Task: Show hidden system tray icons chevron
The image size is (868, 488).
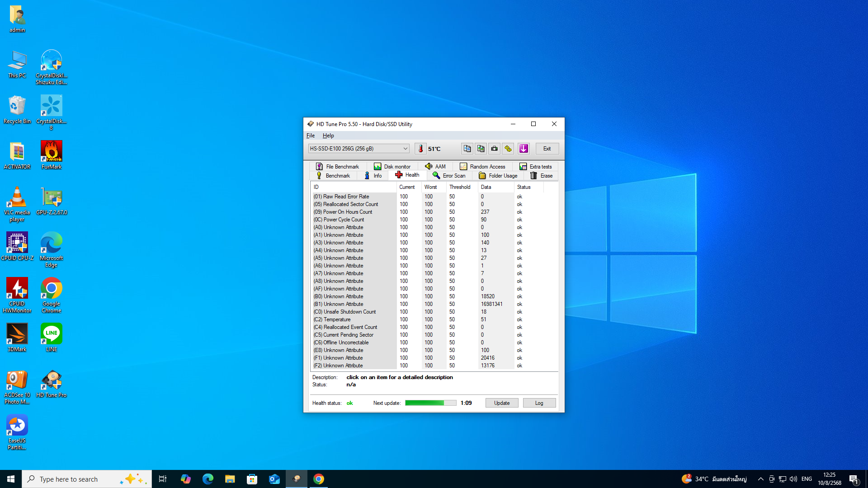Action: coord(760,479)
